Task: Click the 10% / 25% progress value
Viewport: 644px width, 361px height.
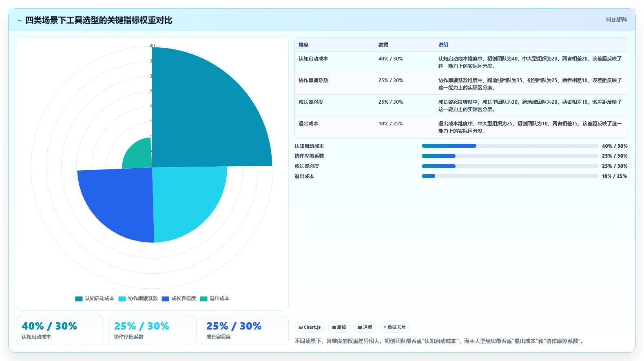Action: tap(615, 176)
